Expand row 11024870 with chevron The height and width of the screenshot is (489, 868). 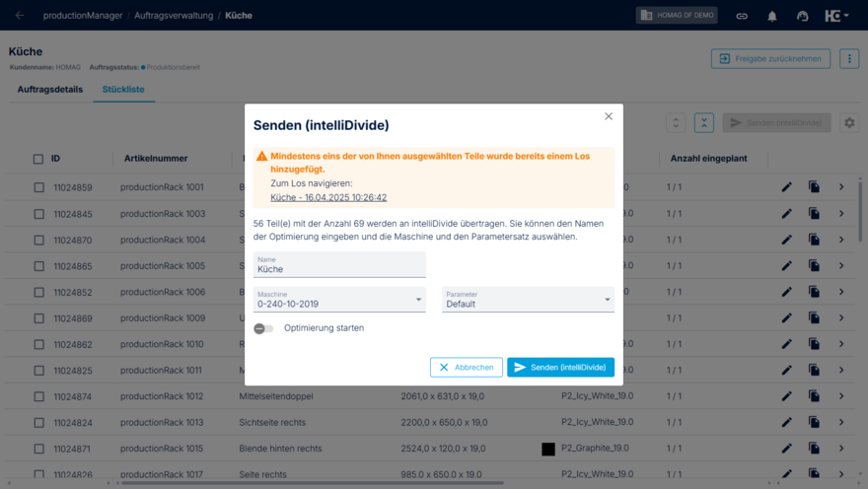click(x=841, y=240)
